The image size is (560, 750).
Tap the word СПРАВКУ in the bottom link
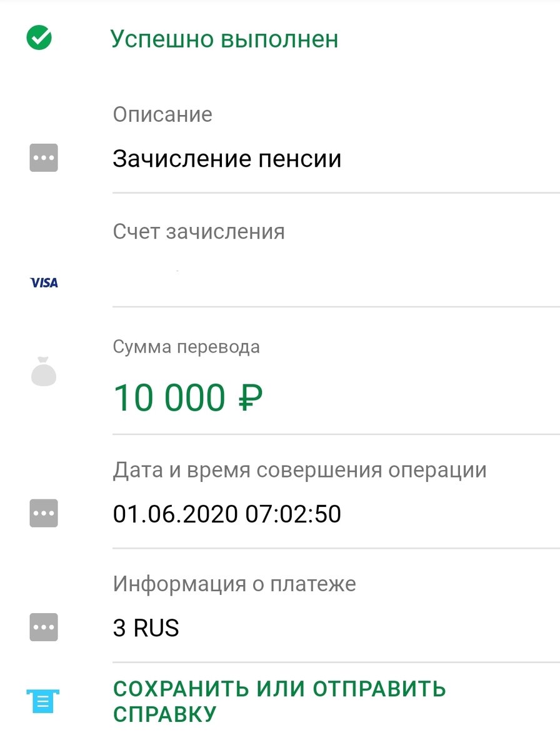coord(164,714)
